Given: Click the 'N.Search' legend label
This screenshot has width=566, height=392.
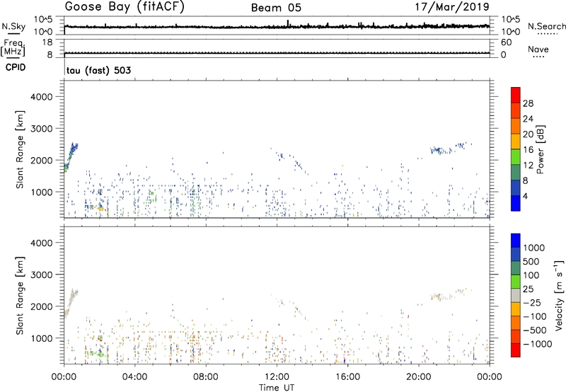Looking at the screenshot, I should tap(546, 26).
